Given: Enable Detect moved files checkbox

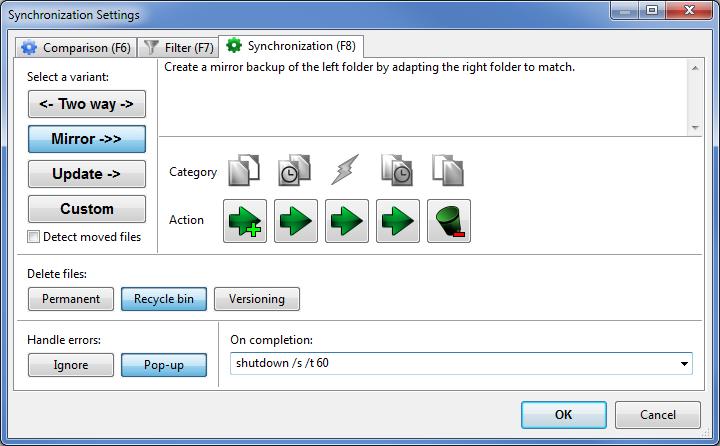Looking at the screenshot, I should pos(34,237).
